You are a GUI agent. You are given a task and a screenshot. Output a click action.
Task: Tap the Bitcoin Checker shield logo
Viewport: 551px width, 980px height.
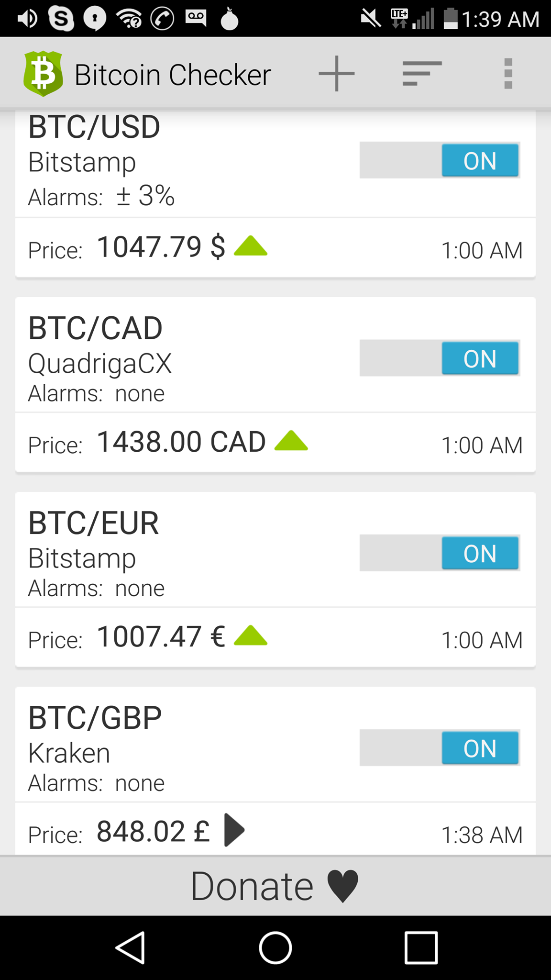[x=43, y=74]
